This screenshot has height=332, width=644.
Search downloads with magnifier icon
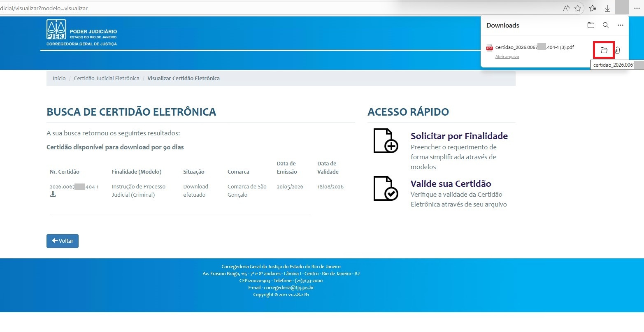(606, 25)
